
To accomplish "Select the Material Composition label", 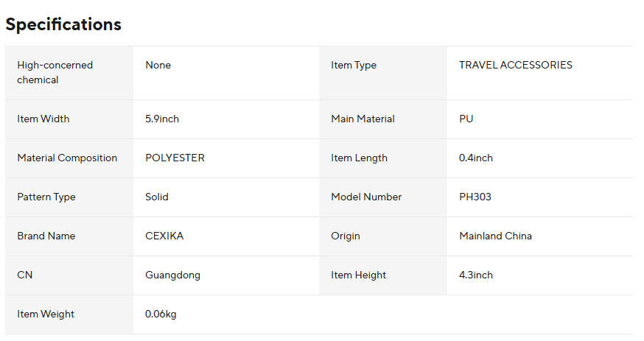I will (x=67, y=158).
